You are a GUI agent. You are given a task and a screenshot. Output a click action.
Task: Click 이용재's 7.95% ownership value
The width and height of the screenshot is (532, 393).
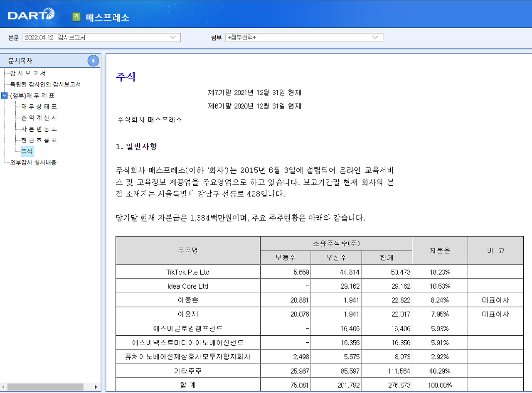440,315
